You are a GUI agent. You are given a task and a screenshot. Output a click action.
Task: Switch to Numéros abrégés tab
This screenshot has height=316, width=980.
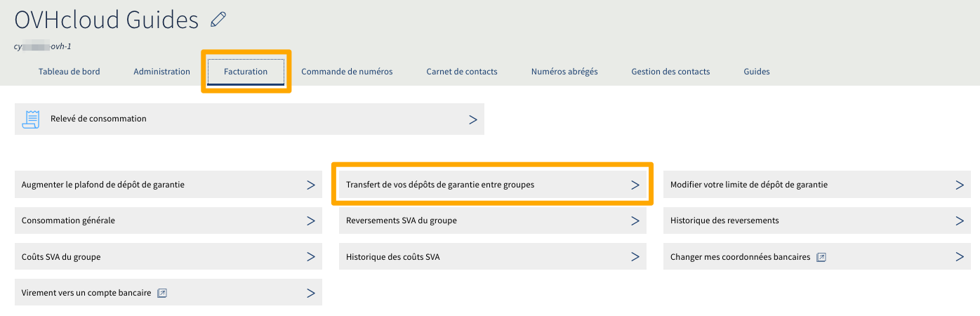coord(564,72)
